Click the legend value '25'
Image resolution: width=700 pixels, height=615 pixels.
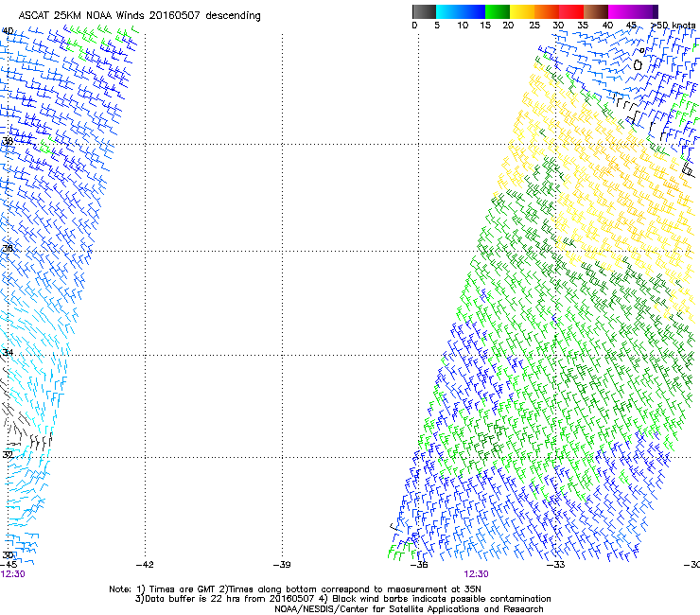(x=534, y=26)
